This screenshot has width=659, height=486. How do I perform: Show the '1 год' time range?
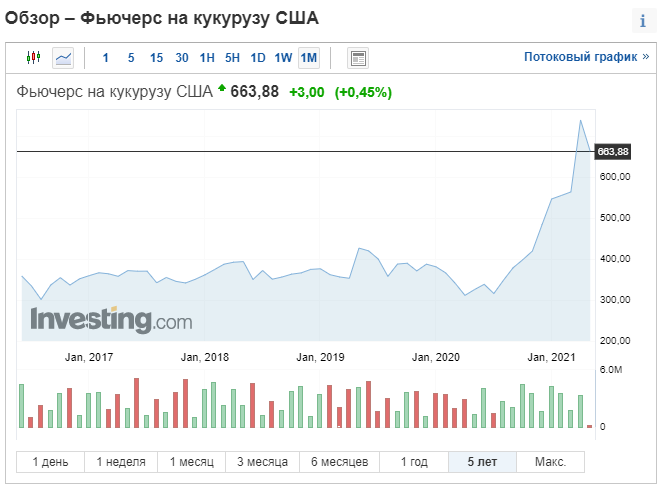point(414,462)
